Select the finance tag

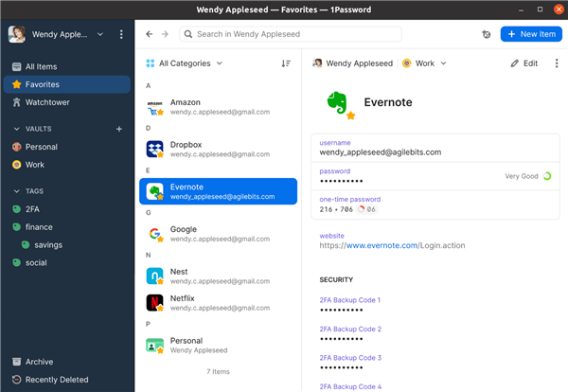pyautogui.click(x=41, y=227)
